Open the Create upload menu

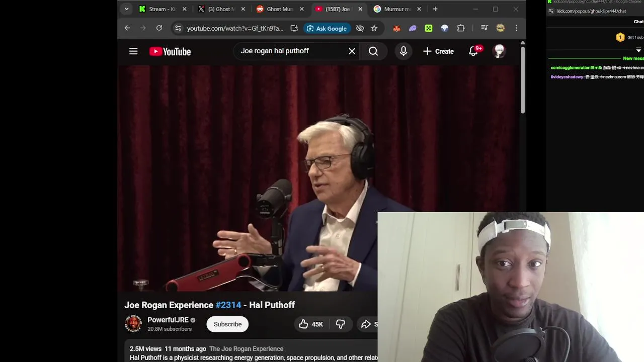(438, 51)
